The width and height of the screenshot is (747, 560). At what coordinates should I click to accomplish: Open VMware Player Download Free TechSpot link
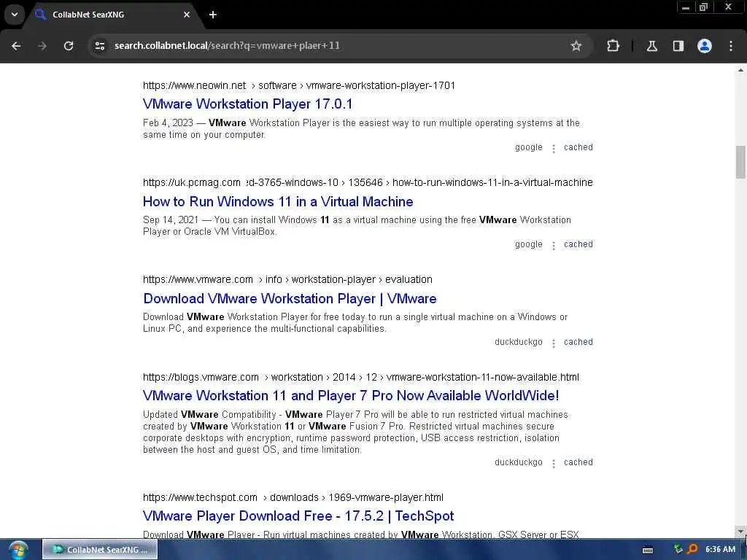pos(298,516)
